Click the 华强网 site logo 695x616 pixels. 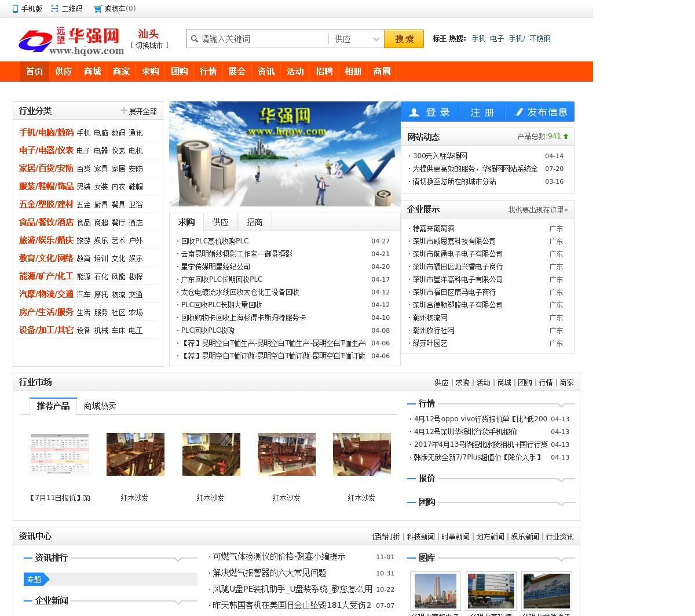pyautogui.click(x=71, y=41)
